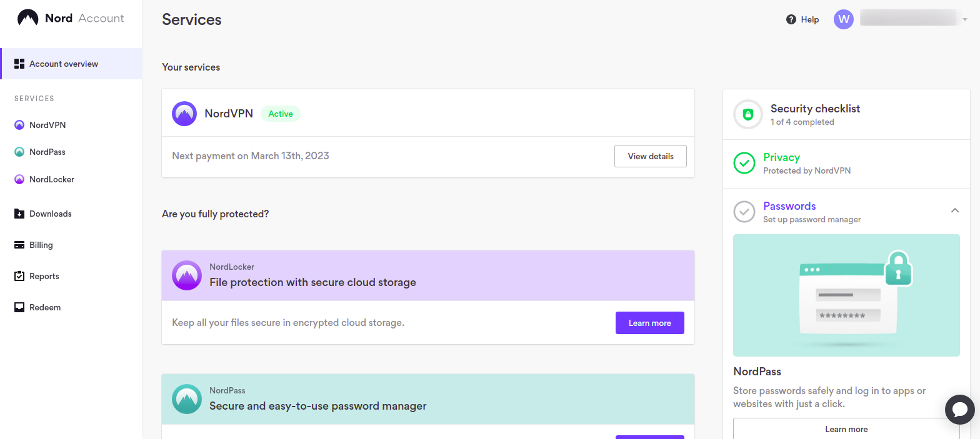Viewport: 980px width, 439px height.
Task: Click "Secure and easy-to-use password manager" heading
Action: point(318,406)
